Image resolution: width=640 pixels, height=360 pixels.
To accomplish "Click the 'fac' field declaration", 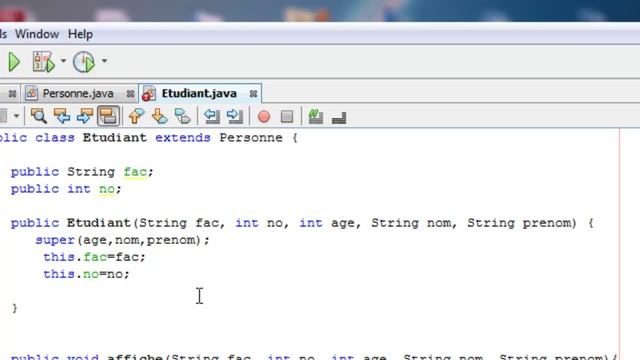I will click(135, 172).
